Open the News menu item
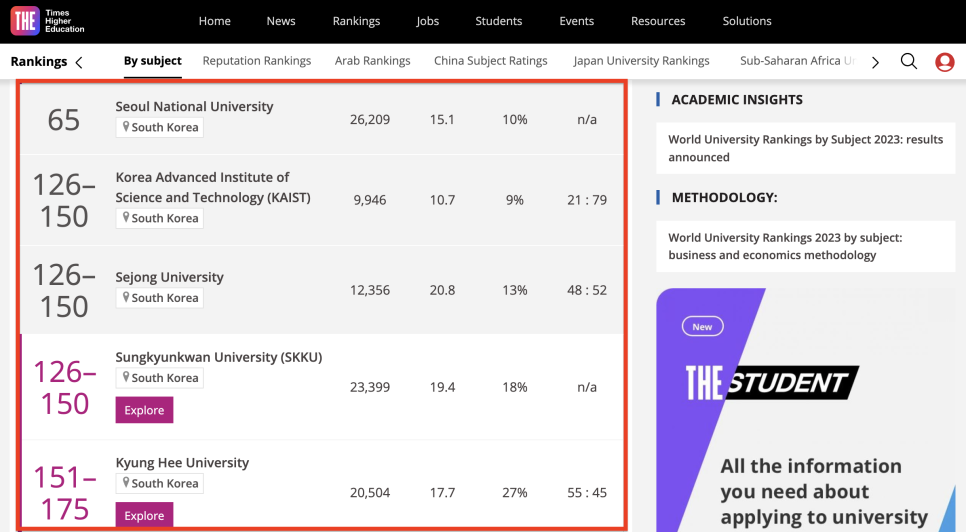966x532 pixels. pyautogui.click(x=281, y=21)
